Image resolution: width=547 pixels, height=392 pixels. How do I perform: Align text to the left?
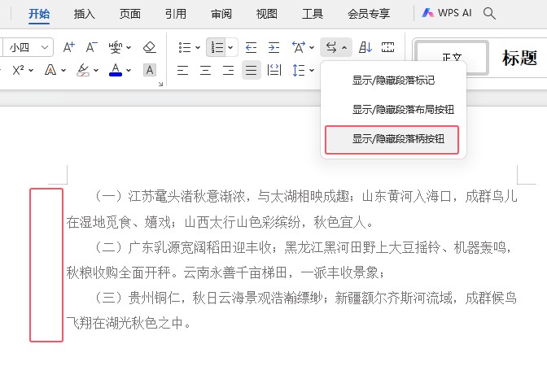183,70
